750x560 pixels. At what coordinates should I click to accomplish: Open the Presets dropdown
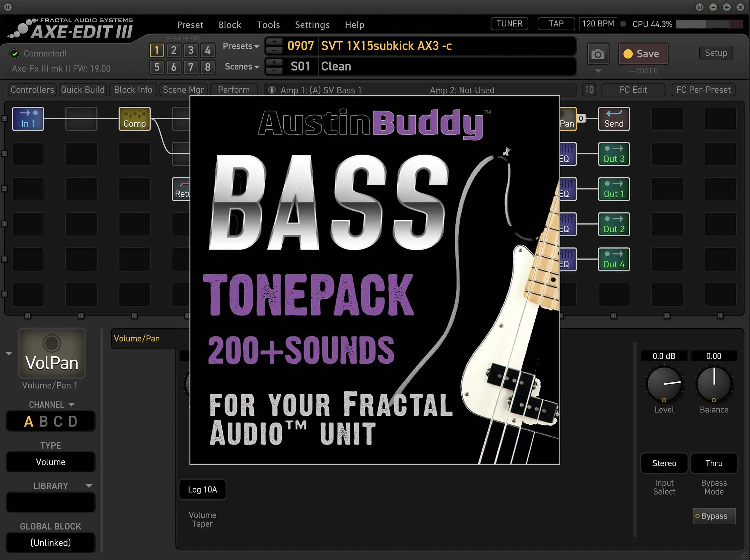(x=241, y=46)
